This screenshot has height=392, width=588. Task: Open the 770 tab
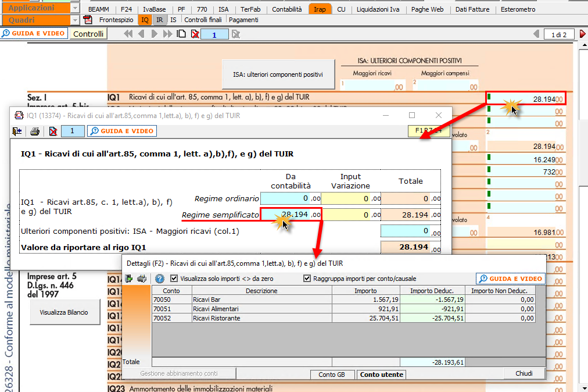(x=202, y=9)
